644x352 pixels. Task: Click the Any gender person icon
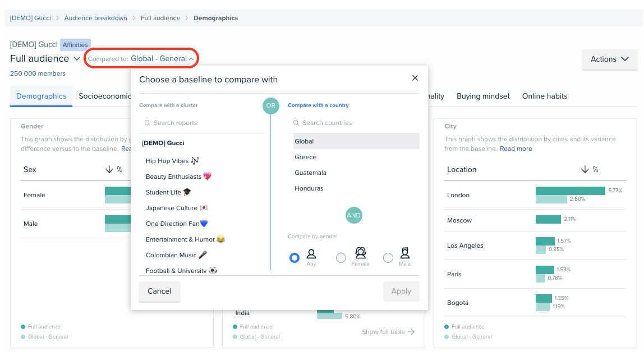coord(311,254)
